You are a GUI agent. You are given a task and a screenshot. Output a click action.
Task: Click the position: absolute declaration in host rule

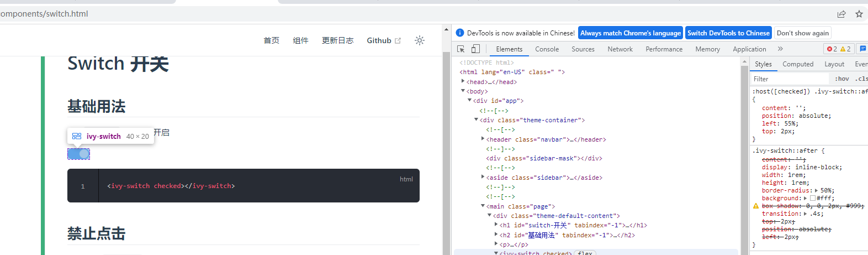[x=796, y=116]
